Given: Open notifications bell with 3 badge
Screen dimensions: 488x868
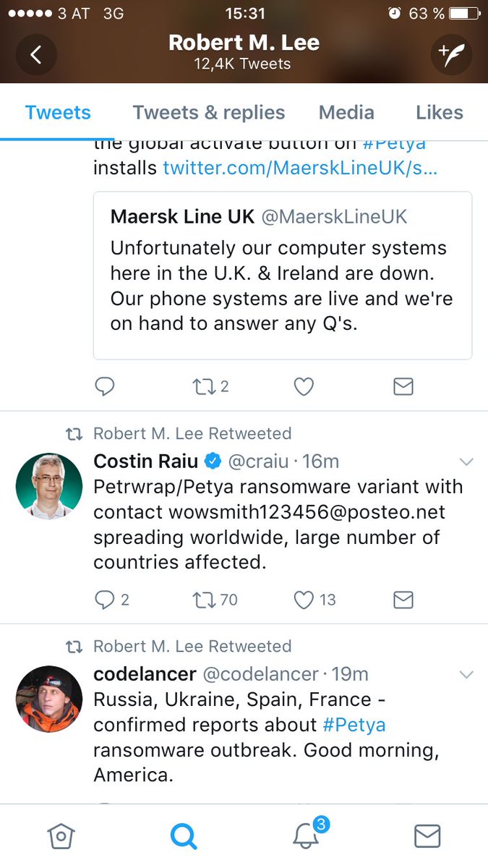Looking at the screenshot, I should tap(307, 836).
